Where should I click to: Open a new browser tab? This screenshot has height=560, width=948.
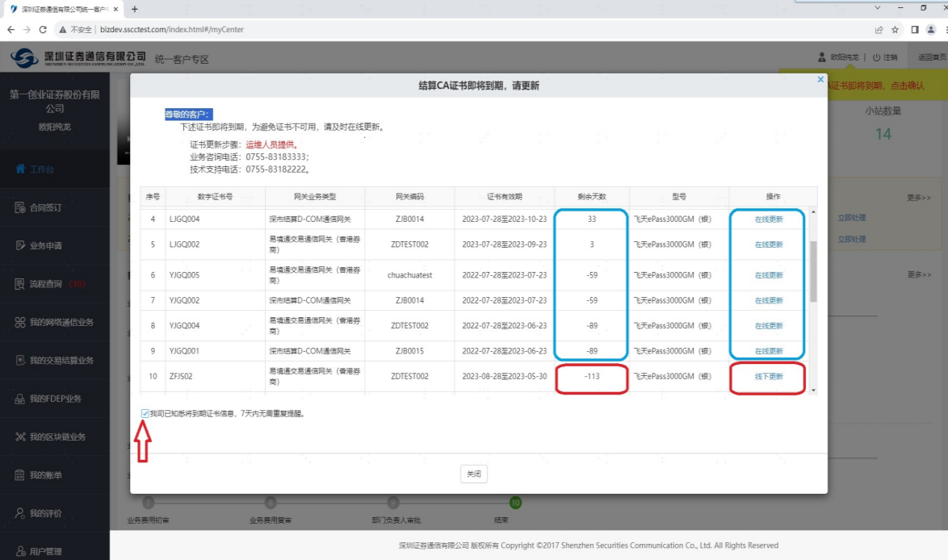134,9
